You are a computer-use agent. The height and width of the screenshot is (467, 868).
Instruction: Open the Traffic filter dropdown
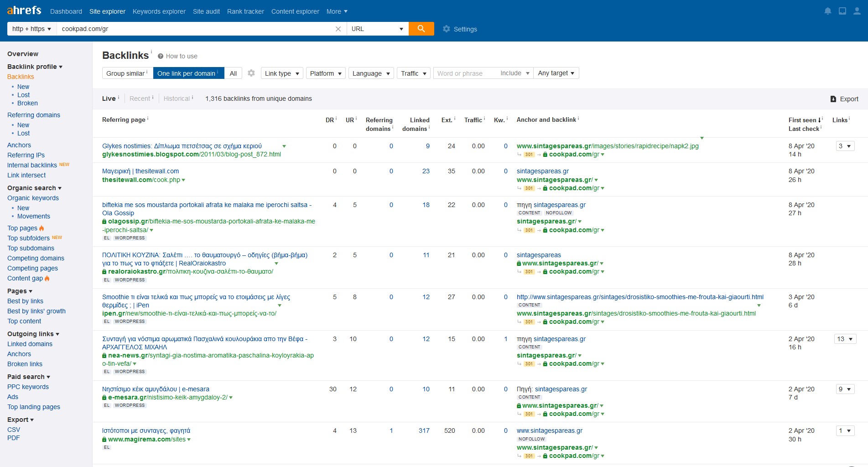coord(414,73)
